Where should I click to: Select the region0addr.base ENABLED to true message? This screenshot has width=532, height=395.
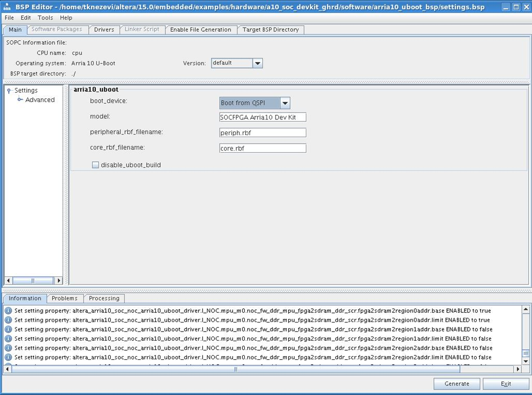[x=252, y=310]
